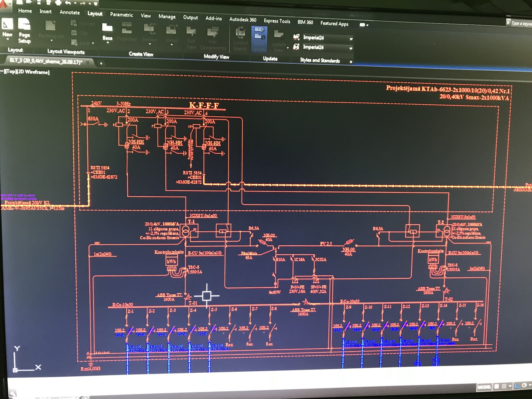Switch to the Express Tools ribbon tab
Screen dimensions: 532x399
point(277,21)
